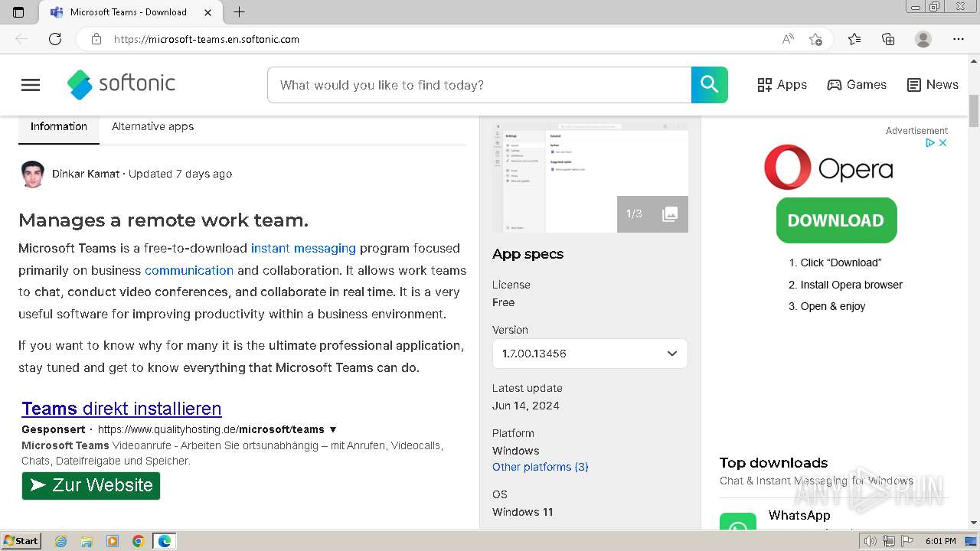Screen dimensions: 980x551
Task: Open Windows Media Player taskbar icon
Action: pyautogui.click(x=113, y=541)
